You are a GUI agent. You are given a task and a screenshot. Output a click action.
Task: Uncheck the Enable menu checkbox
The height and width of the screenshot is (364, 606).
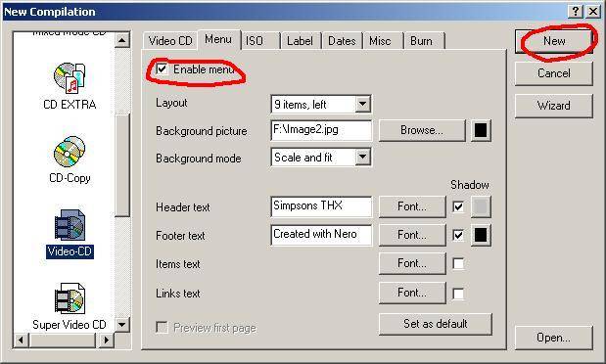(162, 69)
